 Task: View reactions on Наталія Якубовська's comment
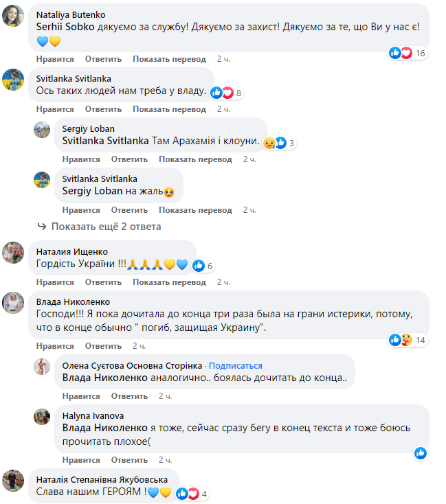click(191, 493)
